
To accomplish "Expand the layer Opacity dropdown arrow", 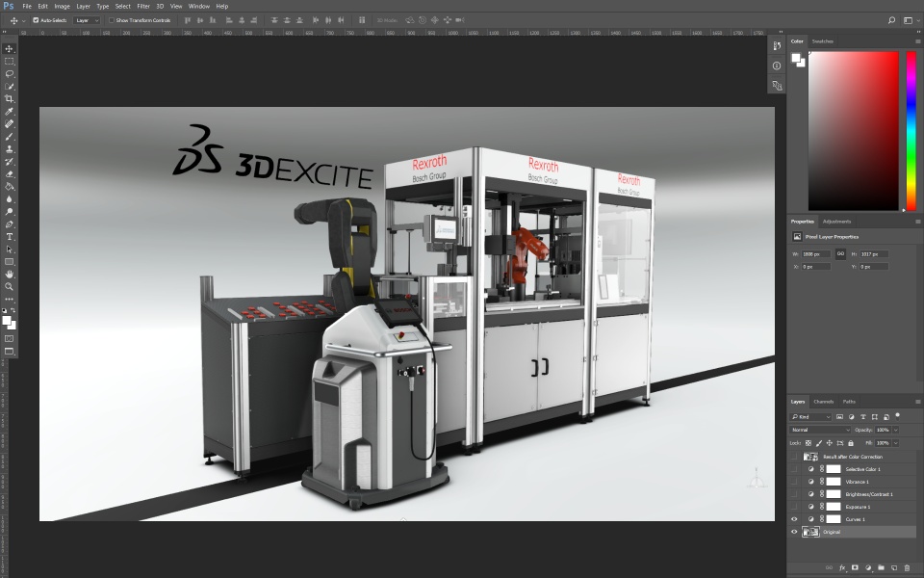I will coord(896,430).
